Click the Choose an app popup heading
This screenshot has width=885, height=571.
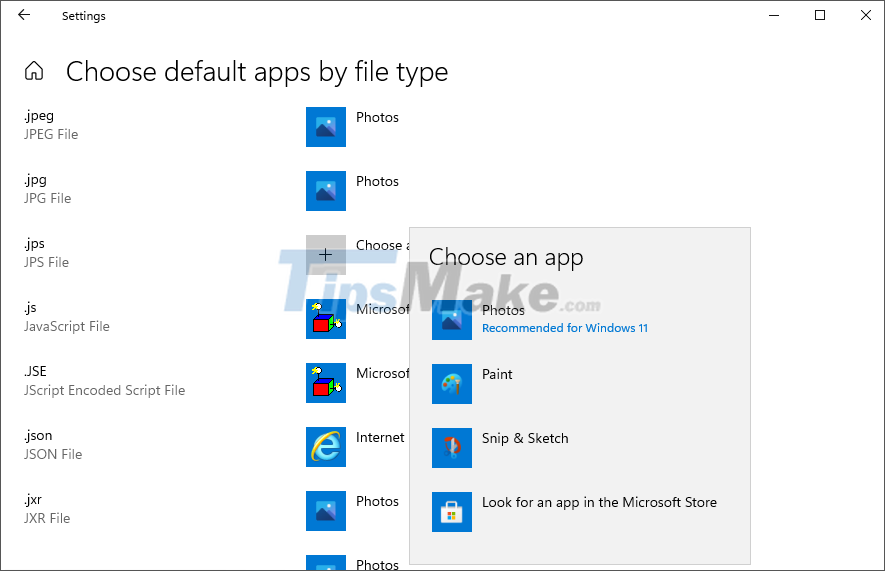506,257
